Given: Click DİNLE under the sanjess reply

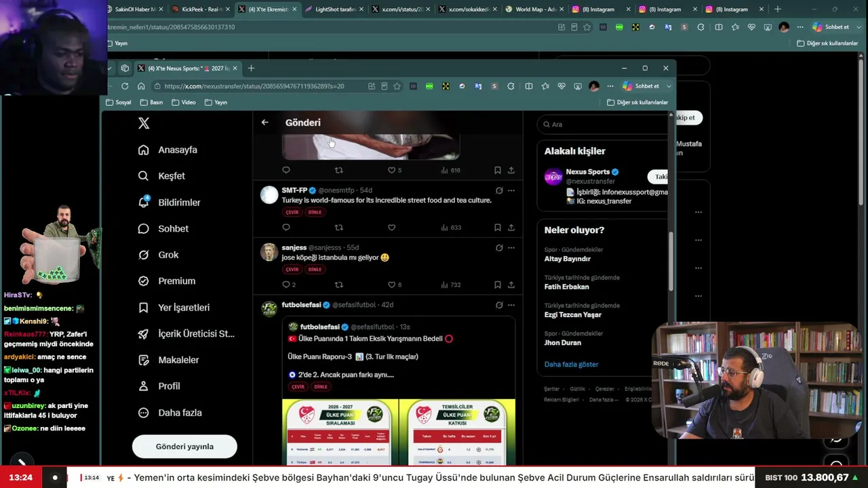Looking at the screenshot, I should tap(315, 269).
